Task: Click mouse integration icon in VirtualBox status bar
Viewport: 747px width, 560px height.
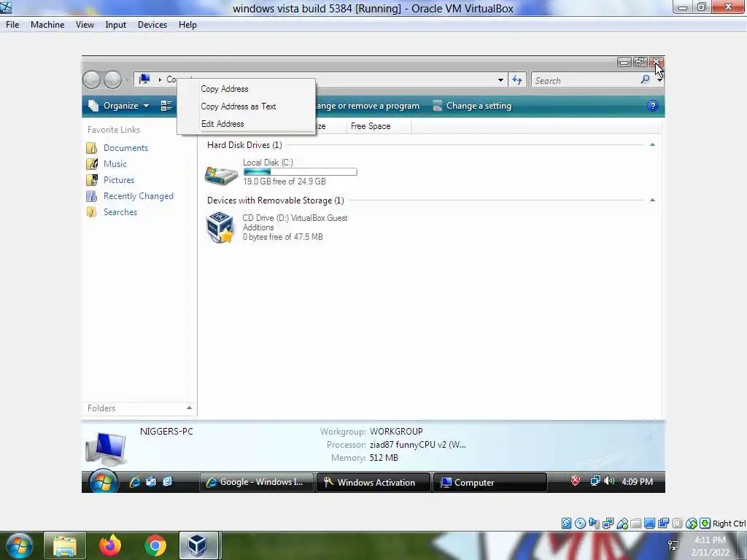Action: click(x=692, y=524)
